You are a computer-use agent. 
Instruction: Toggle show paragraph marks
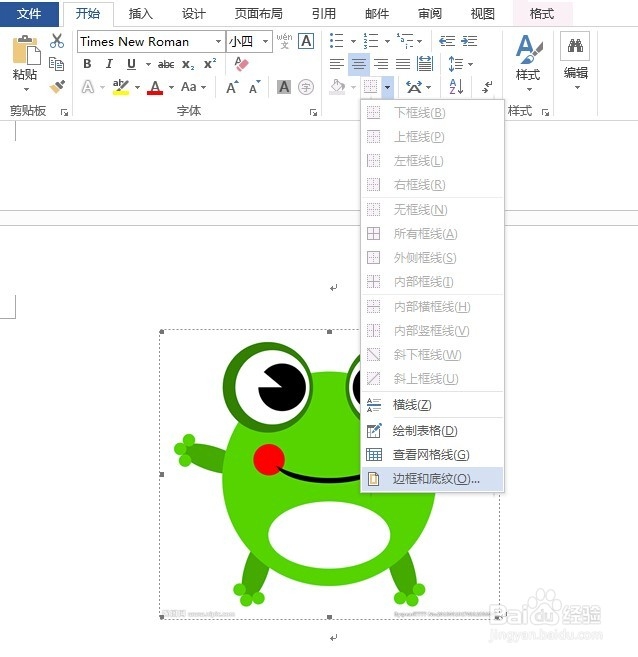487,87
